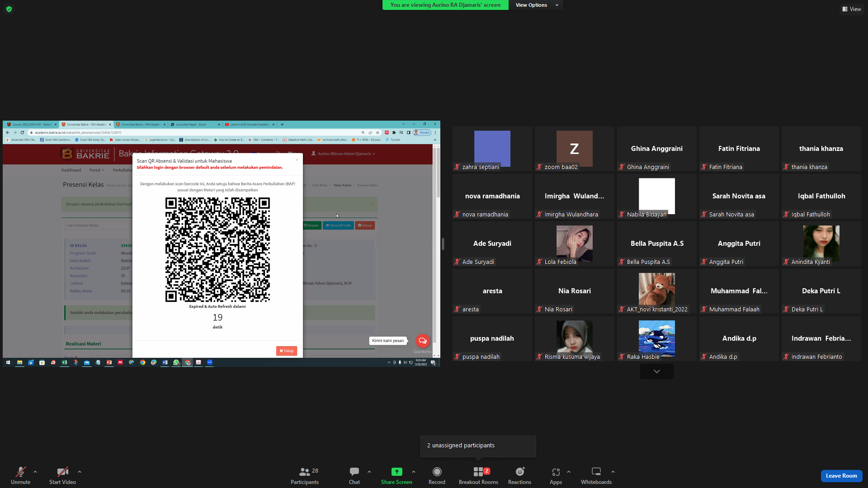Screen dimensions: 868x488
Task: Open the Apps panel
Action: pyautogui.click(x=556, y=476)
